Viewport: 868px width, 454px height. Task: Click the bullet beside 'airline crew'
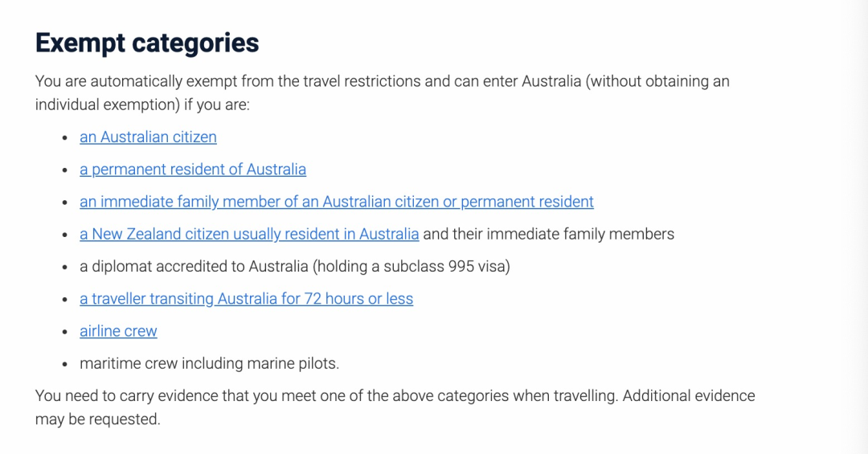point(65,332)
